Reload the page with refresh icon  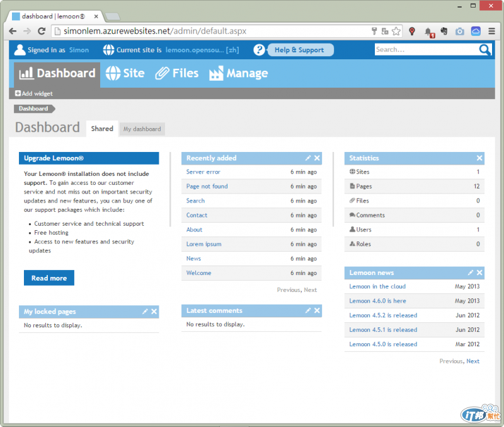tap(42, 31)
